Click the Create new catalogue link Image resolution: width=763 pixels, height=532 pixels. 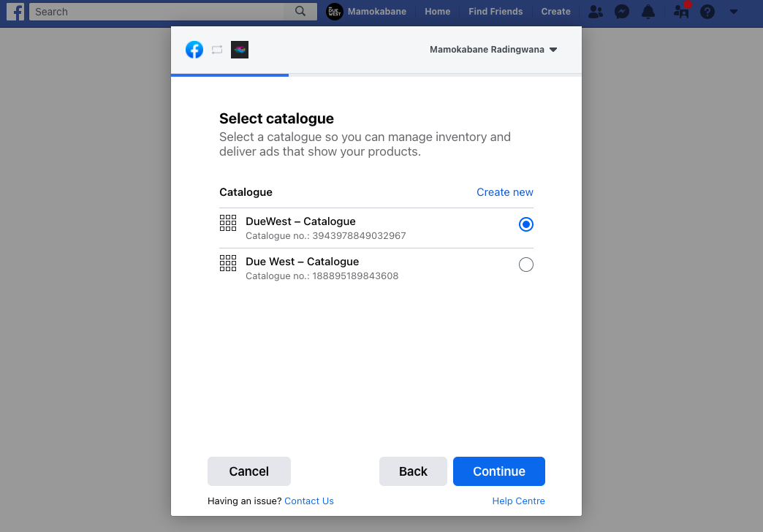coord(504,192)
